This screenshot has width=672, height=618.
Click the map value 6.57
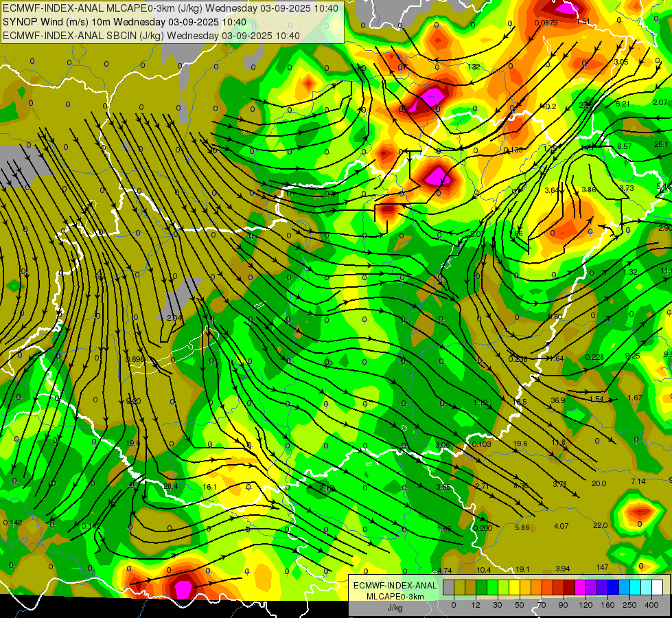tap(625, 147)
